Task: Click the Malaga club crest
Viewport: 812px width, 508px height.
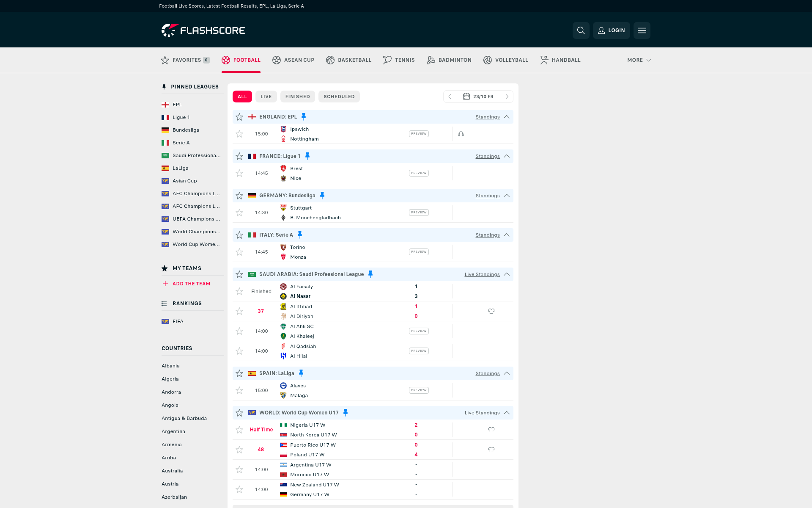Action: point(283,395)
